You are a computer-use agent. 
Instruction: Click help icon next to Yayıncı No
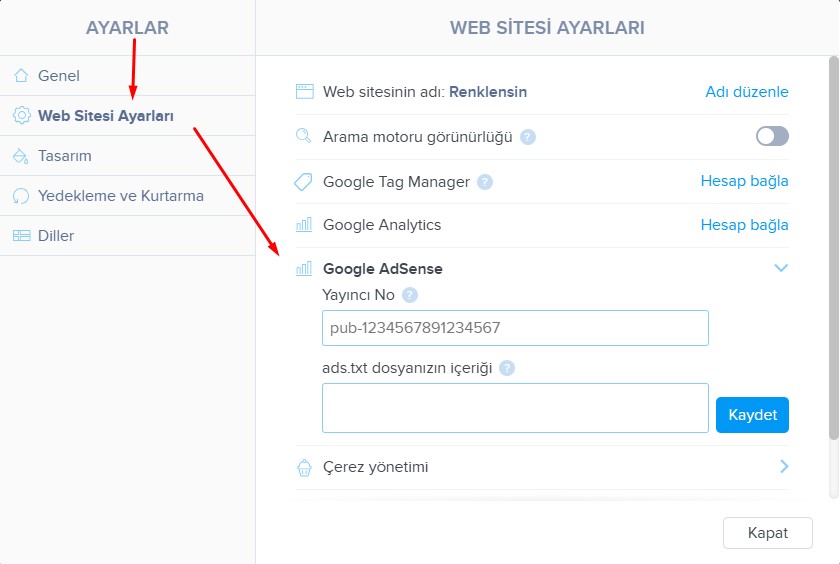coord(410,295)
